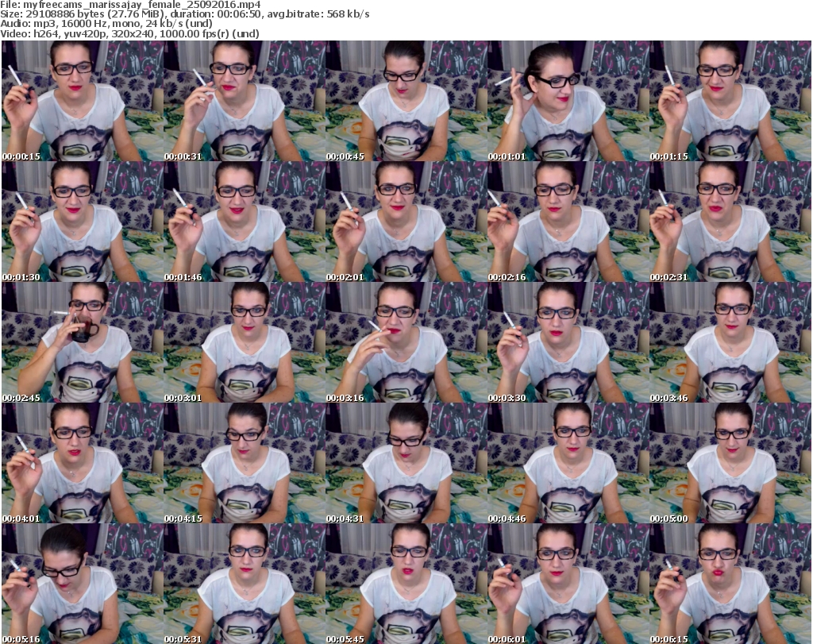
Task: Click the thumbnail frame stamped 00:05:16
Action: (83, 584)
